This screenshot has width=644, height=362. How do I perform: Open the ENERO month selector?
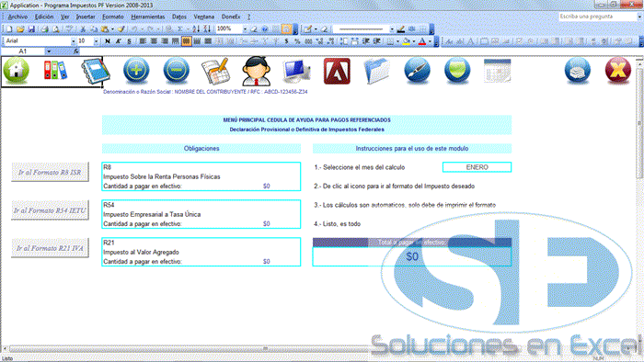(477, 167)
